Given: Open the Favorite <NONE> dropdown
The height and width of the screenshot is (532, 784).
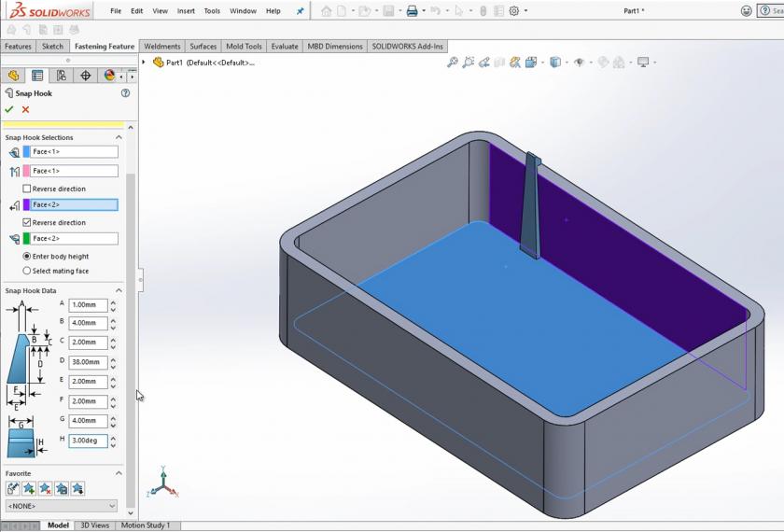Looking at the screenshot, I should [62, 506].
